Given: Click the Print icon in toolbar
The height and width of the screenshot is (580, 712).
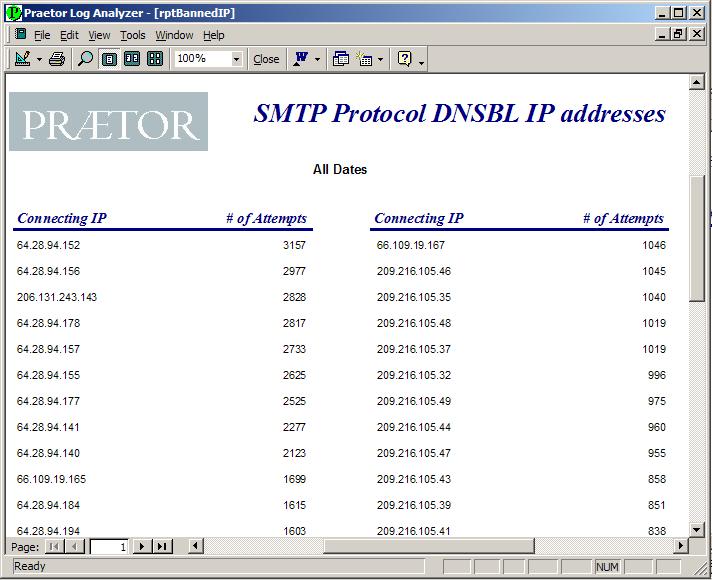Looking at the screenshot, I should click(x=57, y=59).
